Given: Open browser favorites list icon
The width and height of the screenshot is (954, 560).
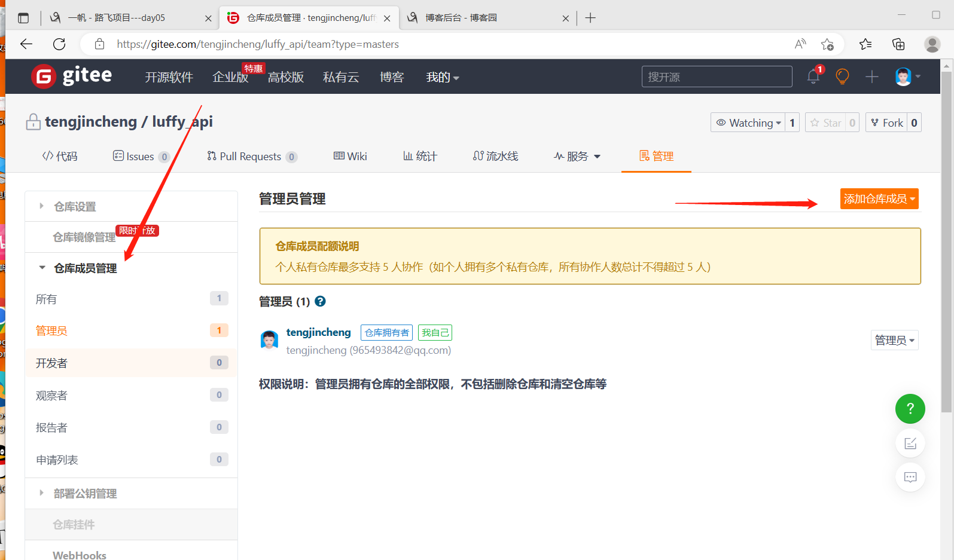Looking at the screenshot, I should click(865, 44).
